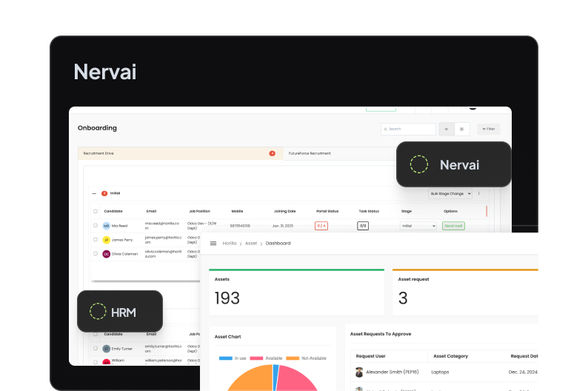Image resolution: width=588 pixels, height=391 pixels.
Task: Click the three-dot menu beside Bulk Stage Change
Action: click(478, 193)
